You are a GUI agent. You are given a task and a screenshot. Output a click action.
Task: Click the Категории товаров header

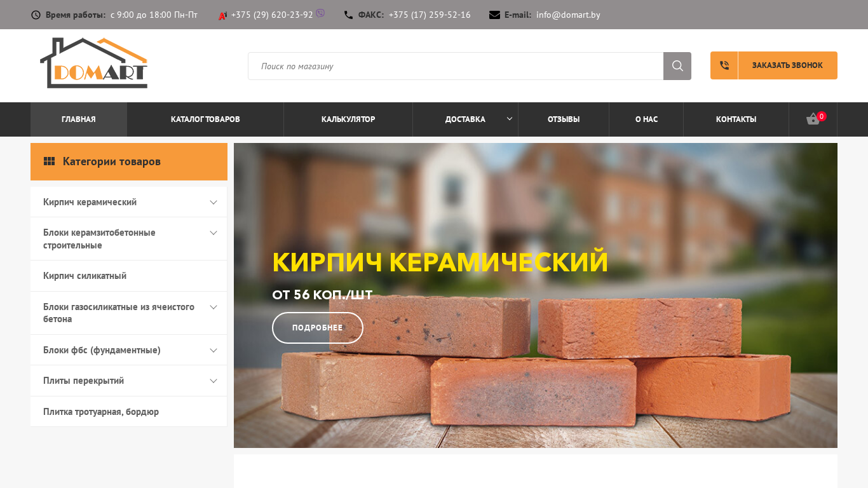129,161
